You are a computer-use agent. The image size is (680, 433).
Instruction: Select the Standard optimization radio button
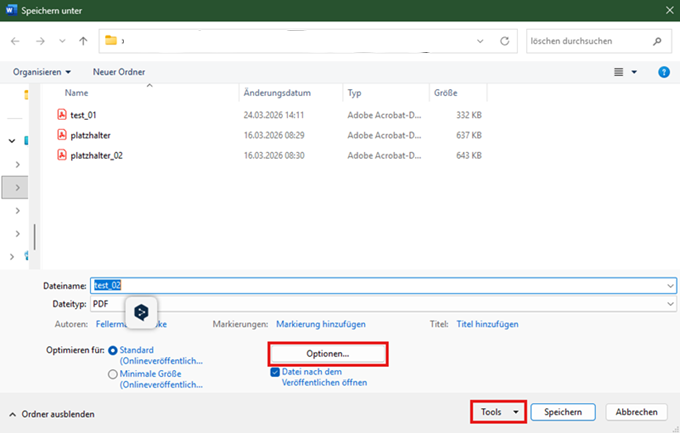(113, 350)
